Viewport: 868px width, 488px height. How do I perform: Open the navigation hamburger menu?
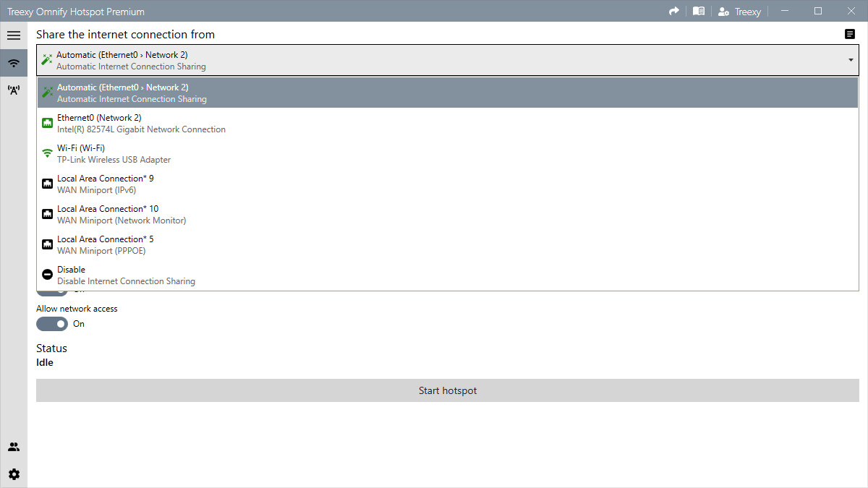(14, 35)
